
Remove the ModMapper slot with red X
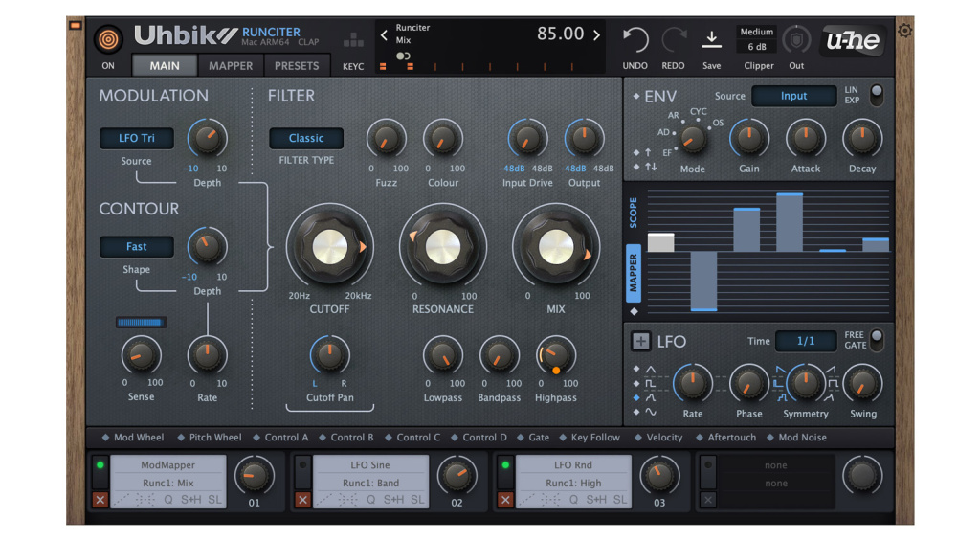(100, 500)
